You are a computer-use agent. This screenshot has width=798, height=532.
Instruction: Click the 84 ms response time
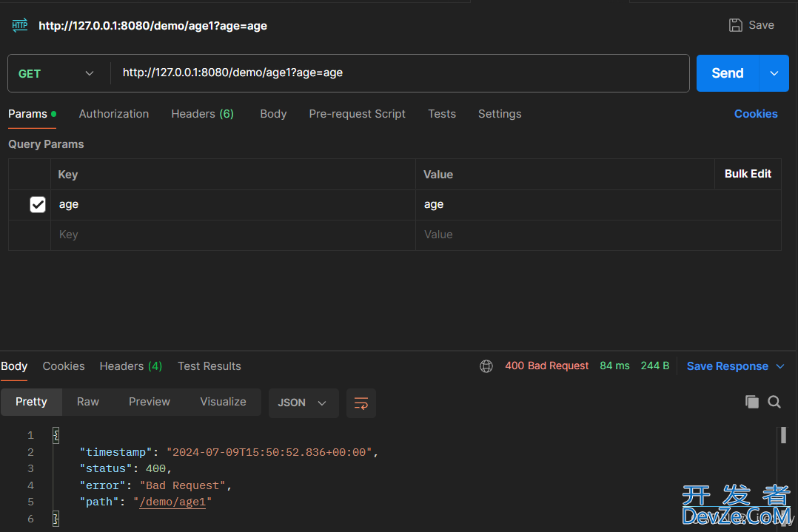tap(614, 366)
